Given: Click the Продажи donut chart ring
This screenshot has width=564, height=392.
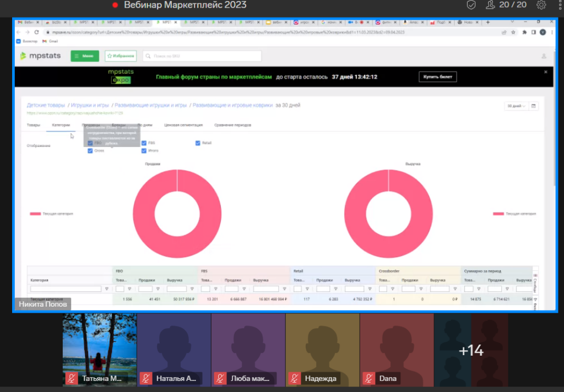Looking at the screenshot, I should click(x=144, y=214).
